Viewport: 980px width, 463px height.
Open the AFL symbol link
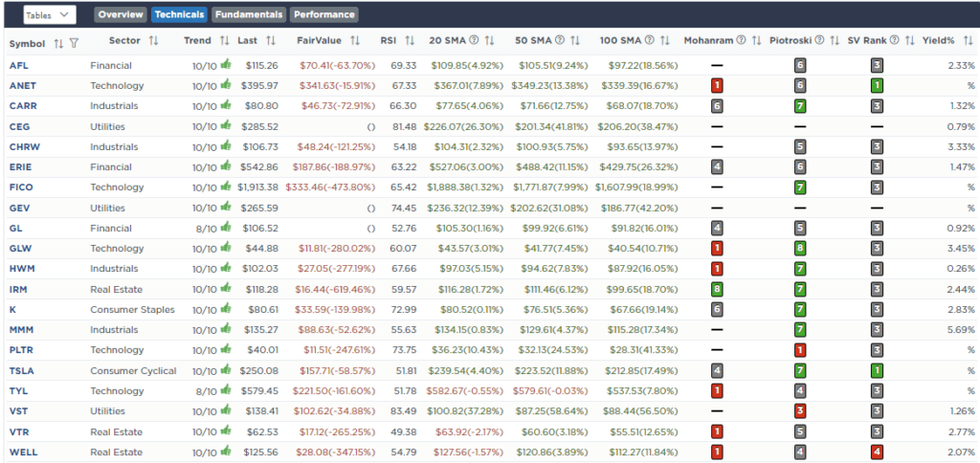[x=17, y=65]
